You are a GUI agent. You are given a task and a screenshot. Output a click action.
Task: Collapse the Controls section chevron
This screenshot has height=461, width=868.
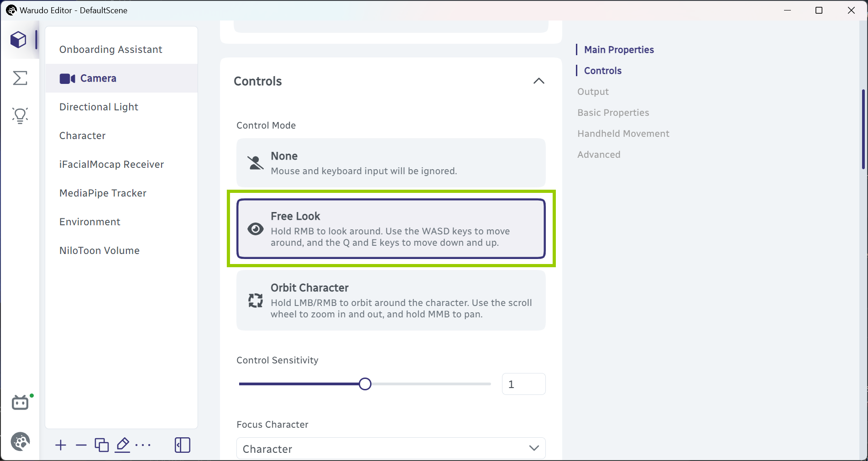point(539,81)
